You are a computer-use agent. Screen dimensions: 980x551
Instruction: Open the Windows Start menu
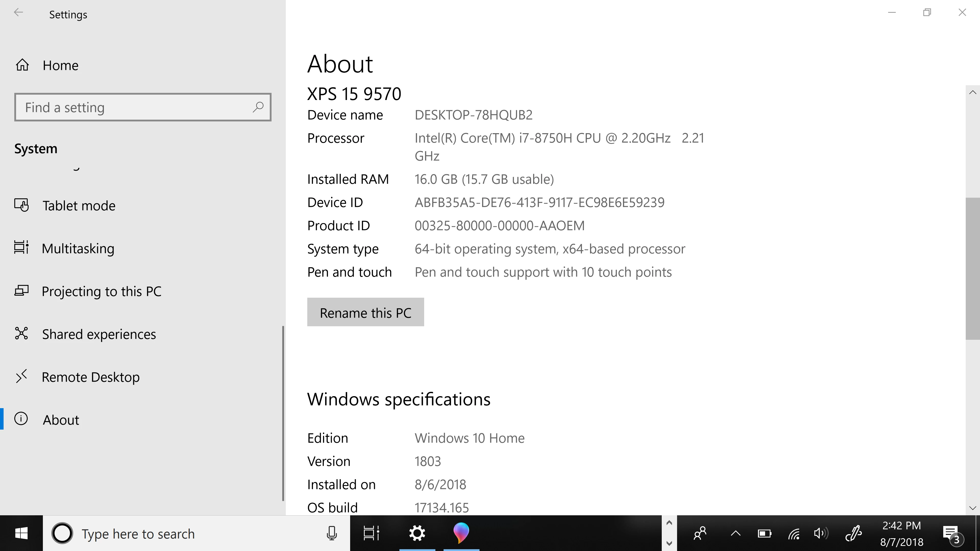coord(21,533)
